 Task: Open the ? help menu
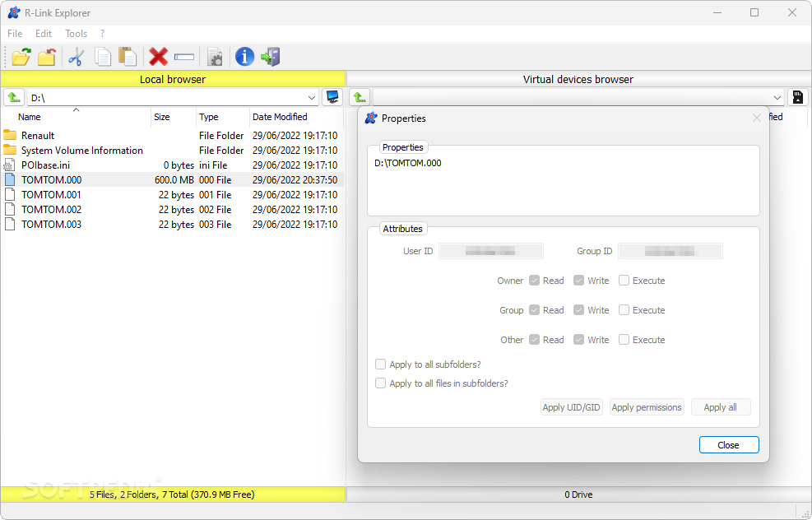click(x=103, y=33)
